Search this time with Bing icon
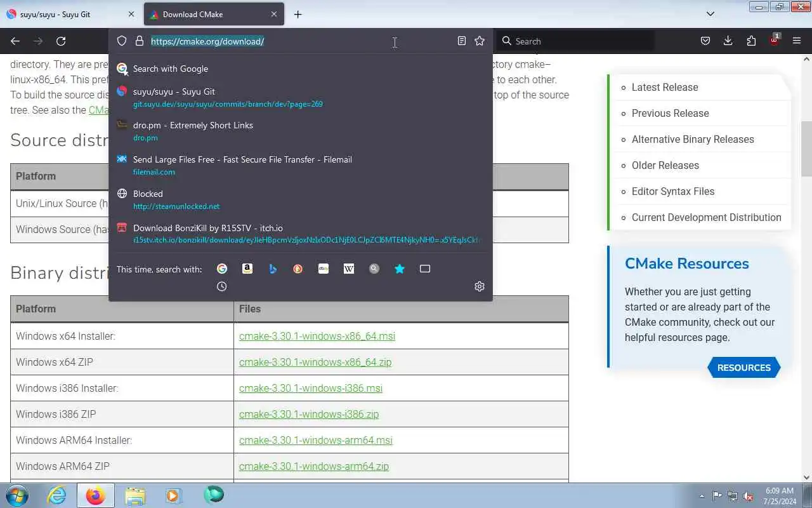This screenshot has width=812, height=508. coord(273,269)
